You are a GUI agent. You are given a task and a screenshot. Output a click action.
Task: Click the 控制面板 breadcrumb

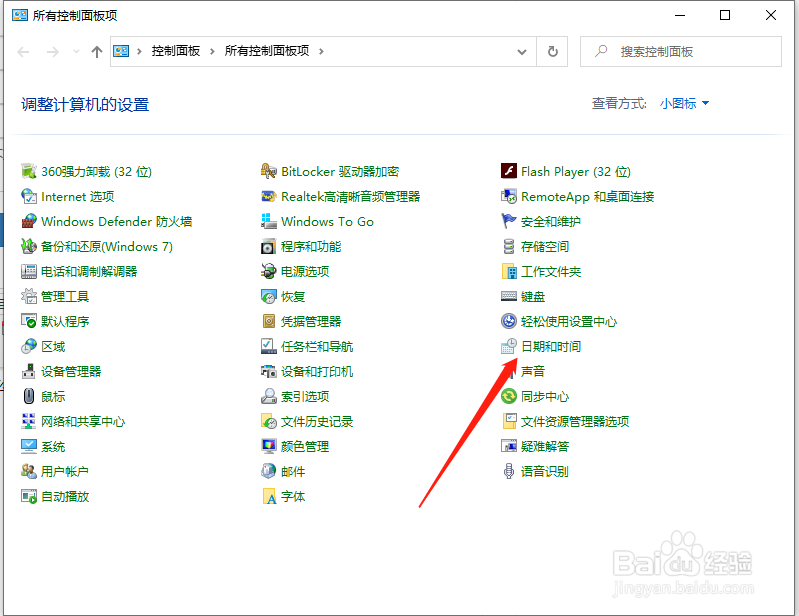[176, 51]
